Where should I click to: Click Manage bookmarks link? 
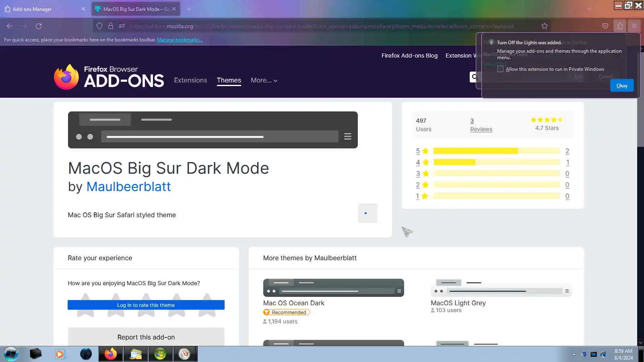click(x=180, y=40)
